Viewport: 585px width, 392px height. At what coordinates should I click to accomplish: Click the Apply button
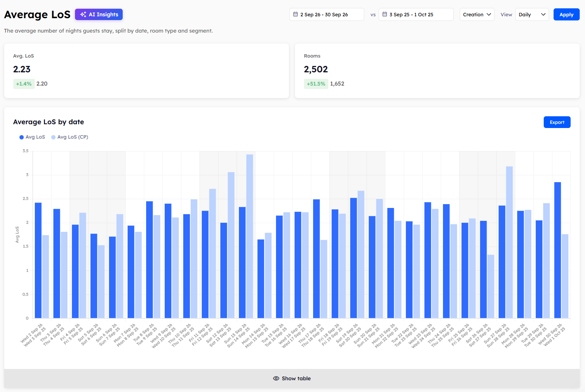point(566,14)
